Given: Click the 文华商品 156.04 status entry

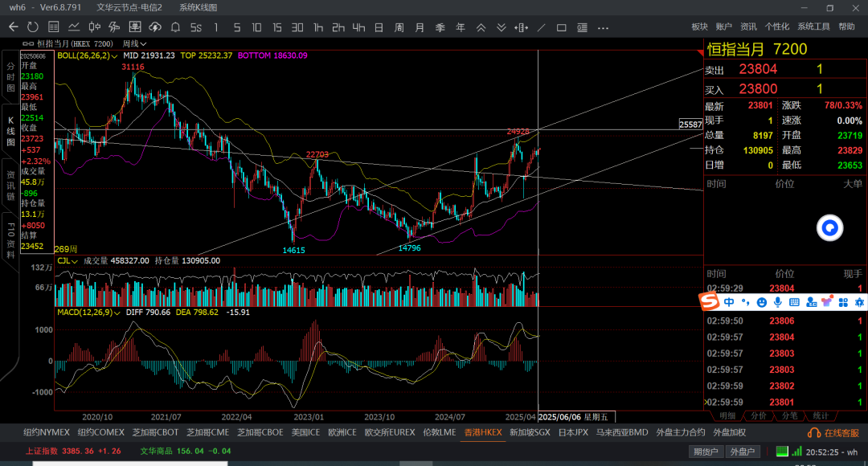Looking at the screenshot, I should click(186, 451).
